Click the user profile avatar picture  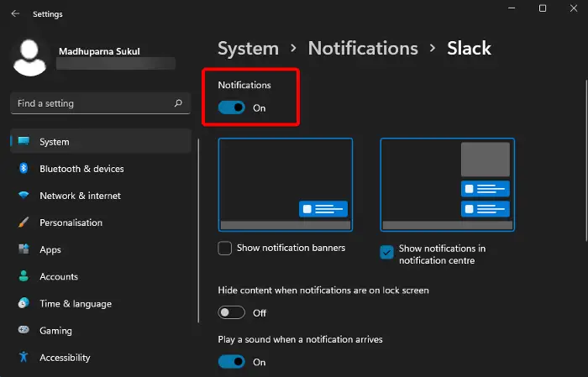(29, 58)
